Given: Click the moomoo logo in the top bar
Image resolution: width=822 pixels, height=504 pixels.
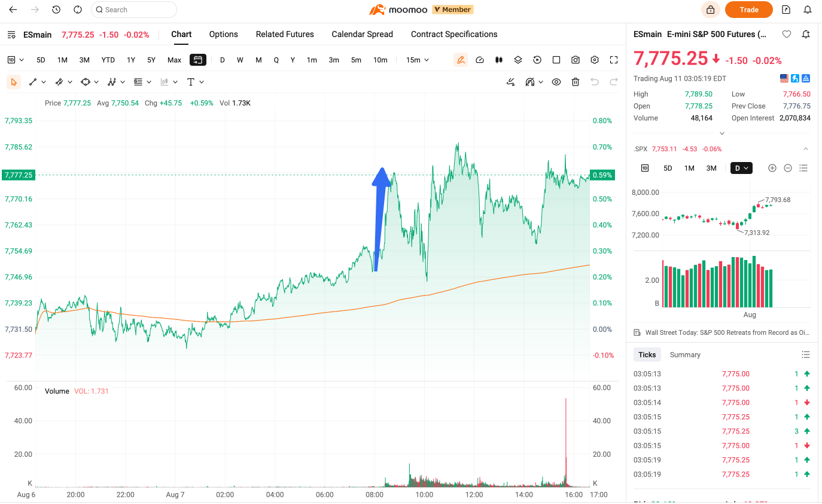Looking at the screenshot, I should [x=398, y=10].
